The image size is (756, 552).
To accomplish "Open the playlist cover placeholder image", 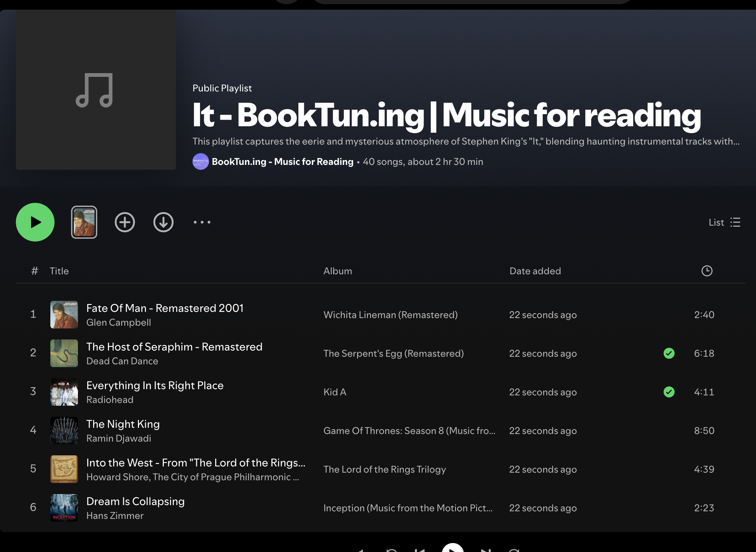I will pos(96,90).
